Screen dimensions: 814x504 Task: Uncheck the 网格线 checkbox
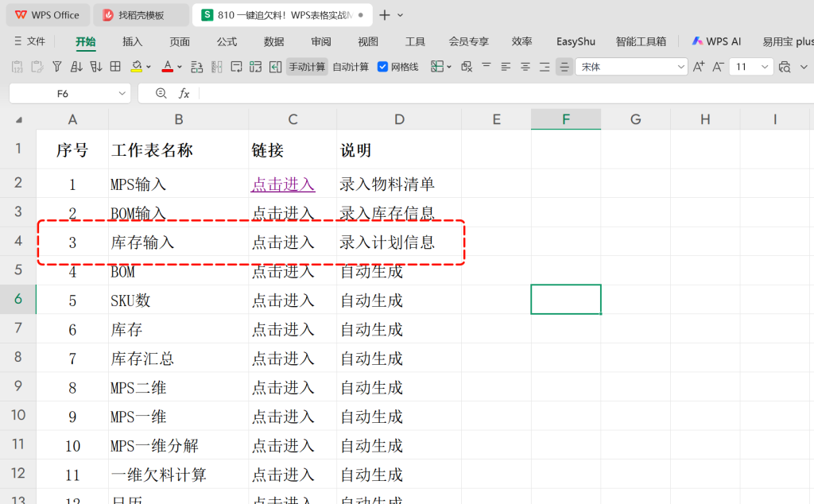(x=382, y=67)
